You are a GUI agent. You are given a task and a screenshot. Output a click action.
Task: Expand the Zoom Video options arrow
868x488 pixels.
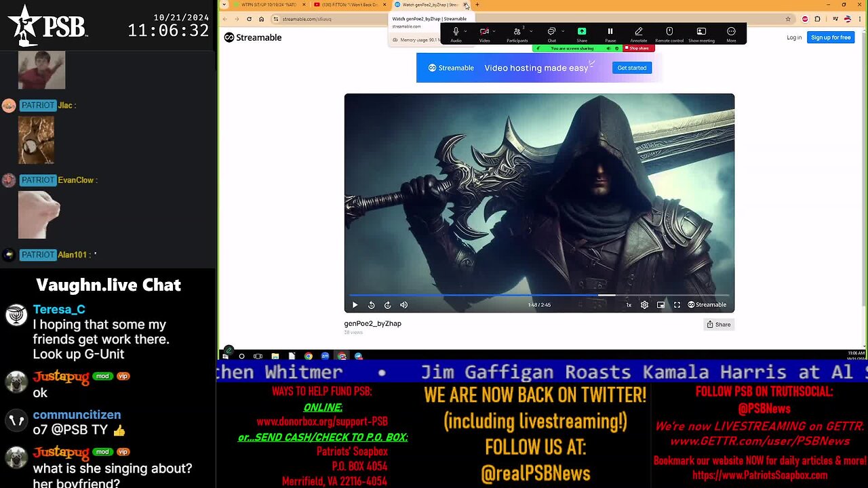[494, 31]
